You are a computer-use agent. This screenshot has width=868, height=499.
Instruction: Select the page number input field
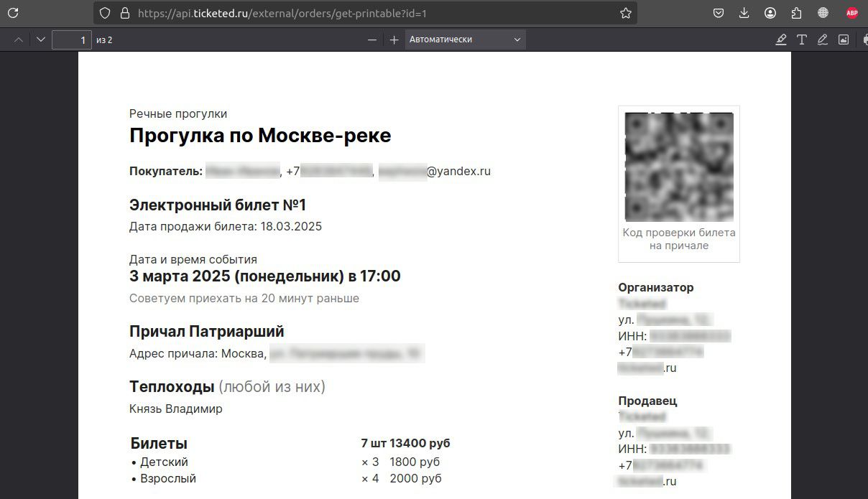point(72,39)
